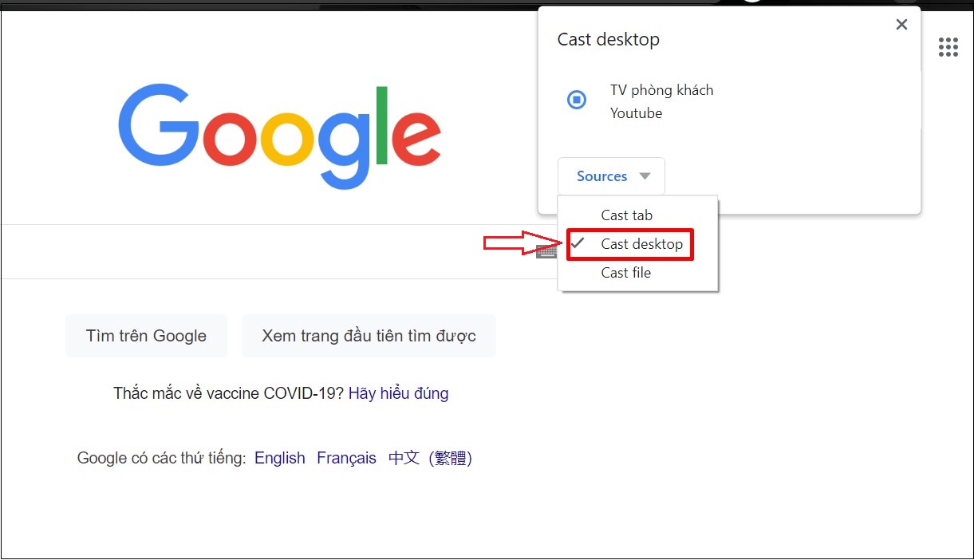Switch Google language to Français
The image size is (974, 560).
point(346,458)
